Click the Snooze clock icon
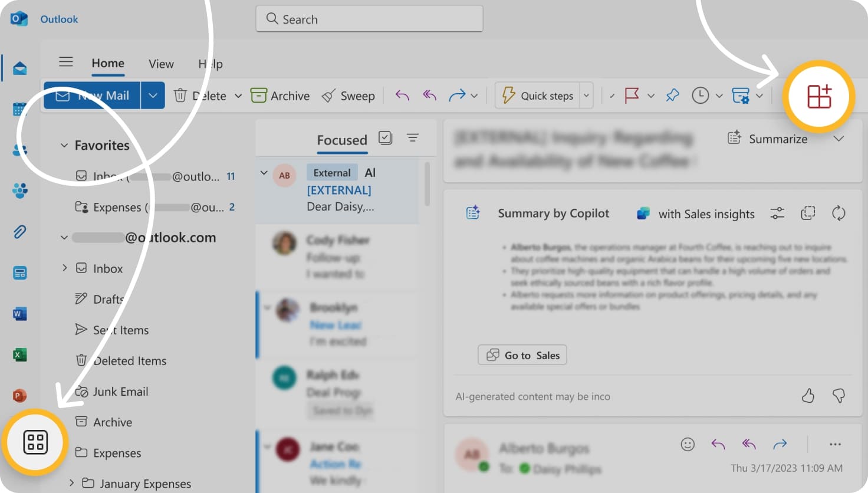The width and height of the screenshot is (868, 493). 700,96
